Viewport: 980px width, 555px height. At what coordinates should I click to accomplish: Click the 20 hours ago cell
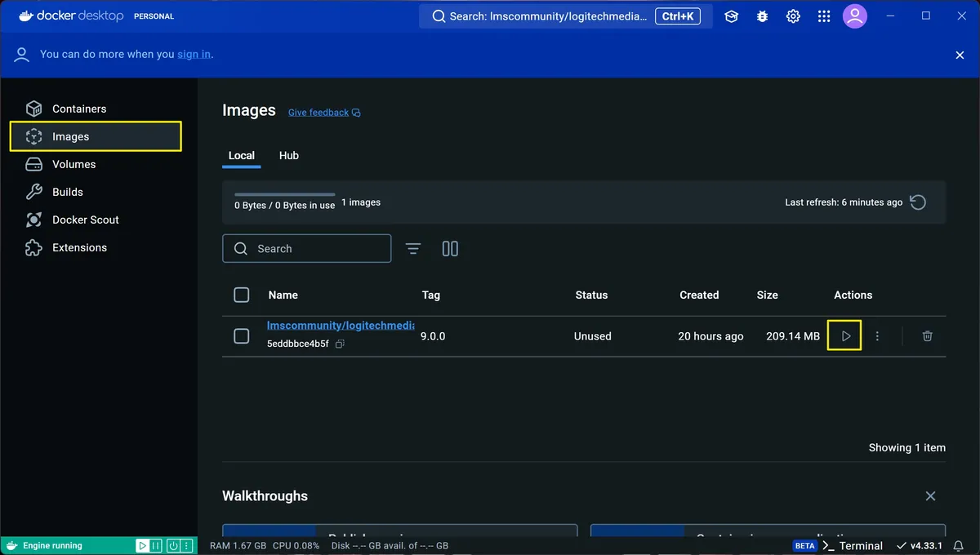coord(710,336)
